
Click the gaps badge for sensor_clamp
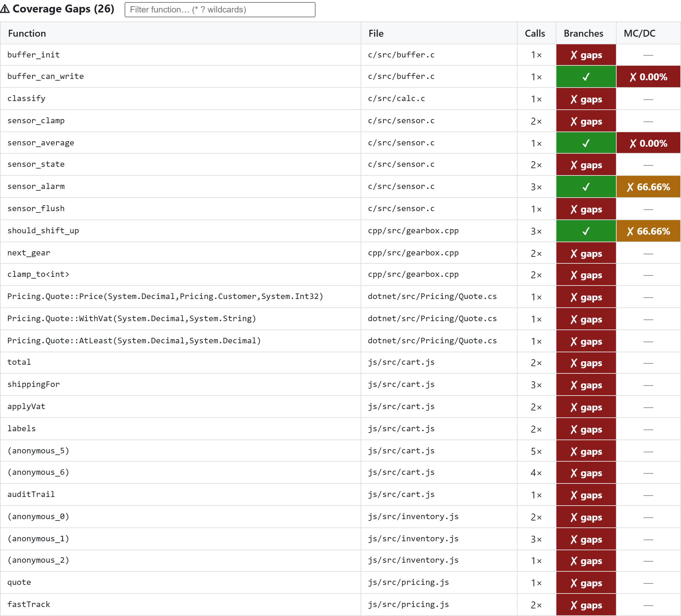coord(586,121)
